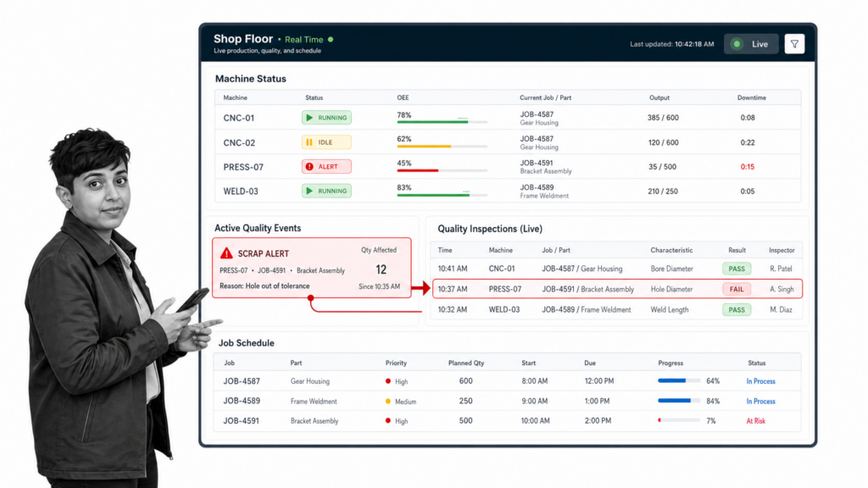Click the PRESS-07 machine name in Machine Status
868x488 pixels.
[x=243, y=167]
